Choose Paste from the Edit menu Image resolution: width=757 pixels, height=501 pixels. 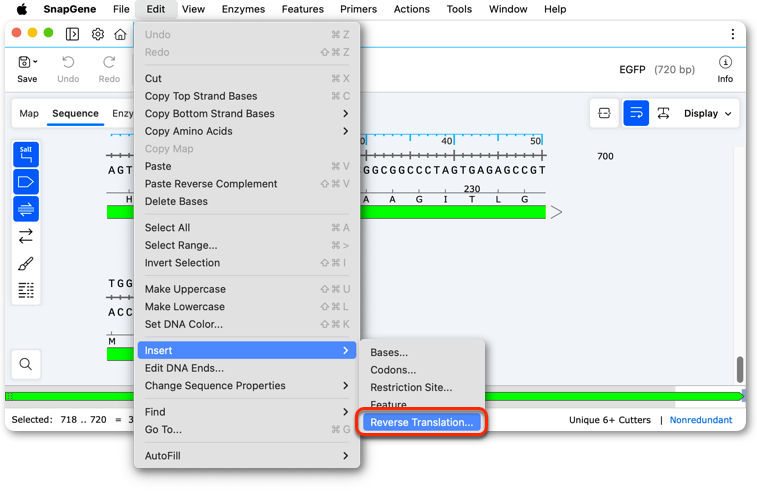(x=247, y=167)
